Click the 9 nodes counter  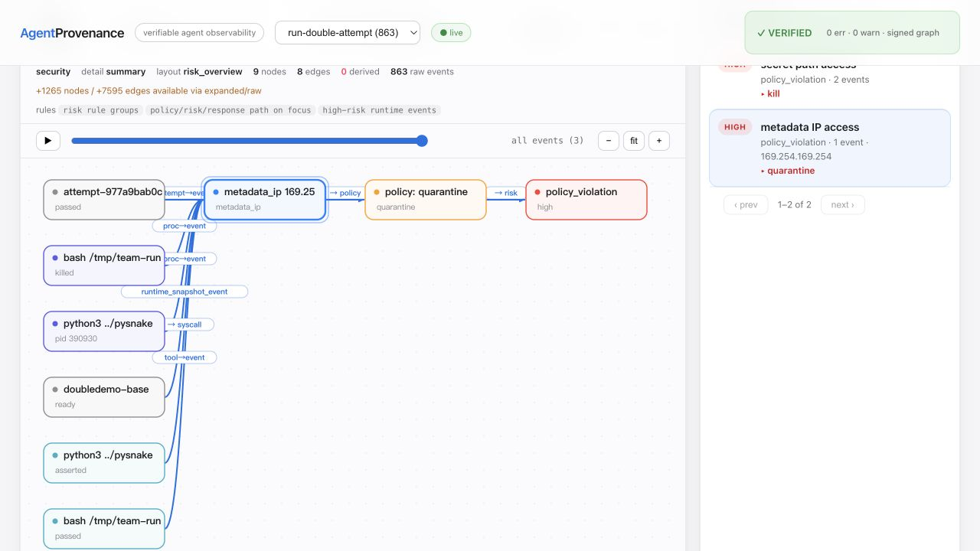click(x=269, y=72)
